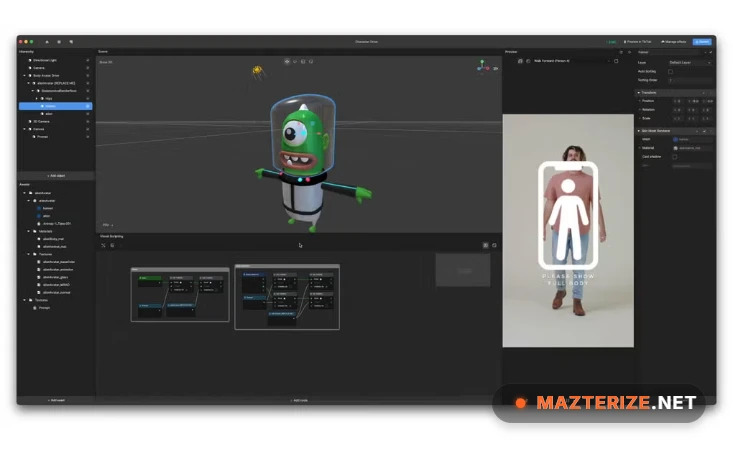Click the Mesh field icon in inspector
This screenshot has width=733, height=450.
click(675, 139)
